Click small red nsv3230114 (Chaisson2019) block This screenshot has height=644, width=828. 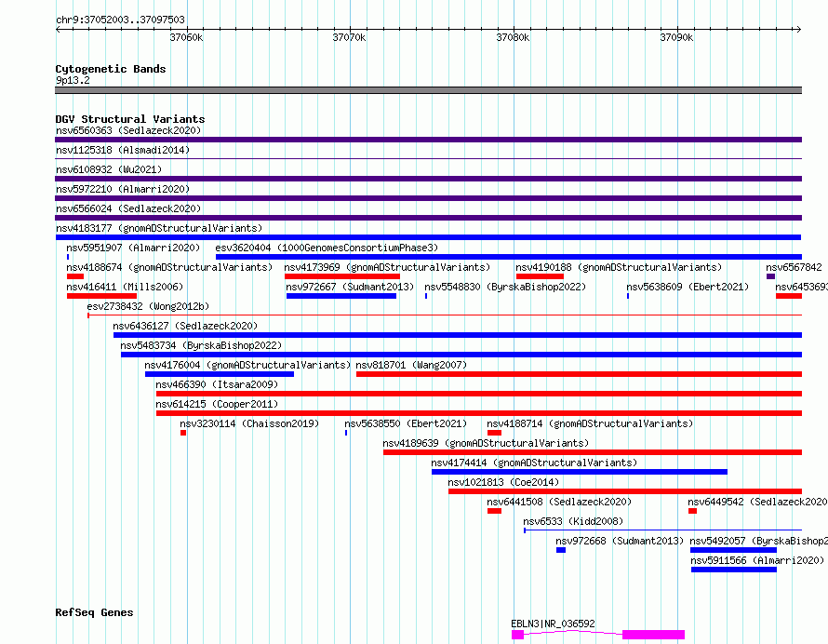tap(183, 433)
